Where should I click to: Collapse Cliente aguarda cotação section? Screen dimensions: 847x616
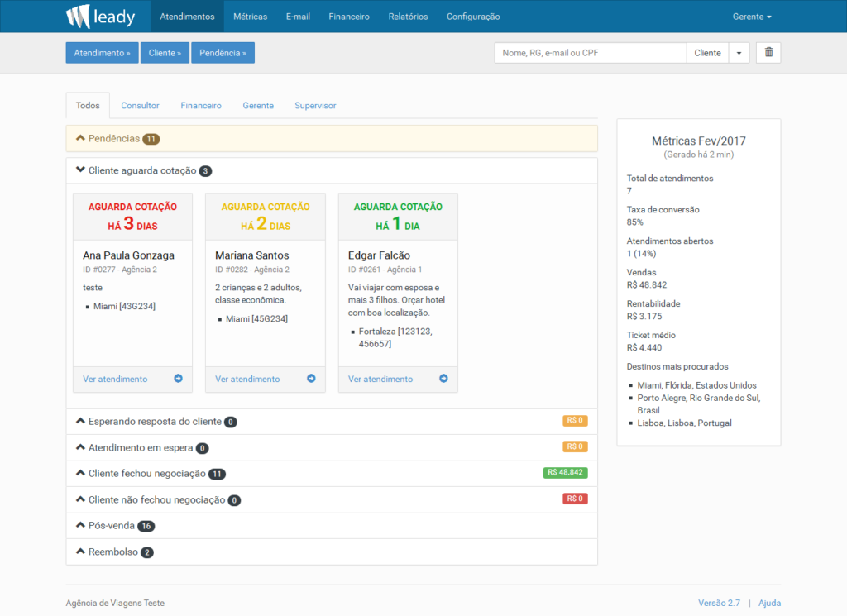80,170
